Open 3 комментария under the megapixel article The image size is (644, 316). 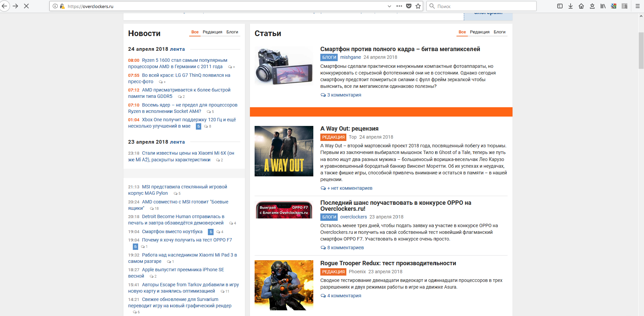coord(344,95)
